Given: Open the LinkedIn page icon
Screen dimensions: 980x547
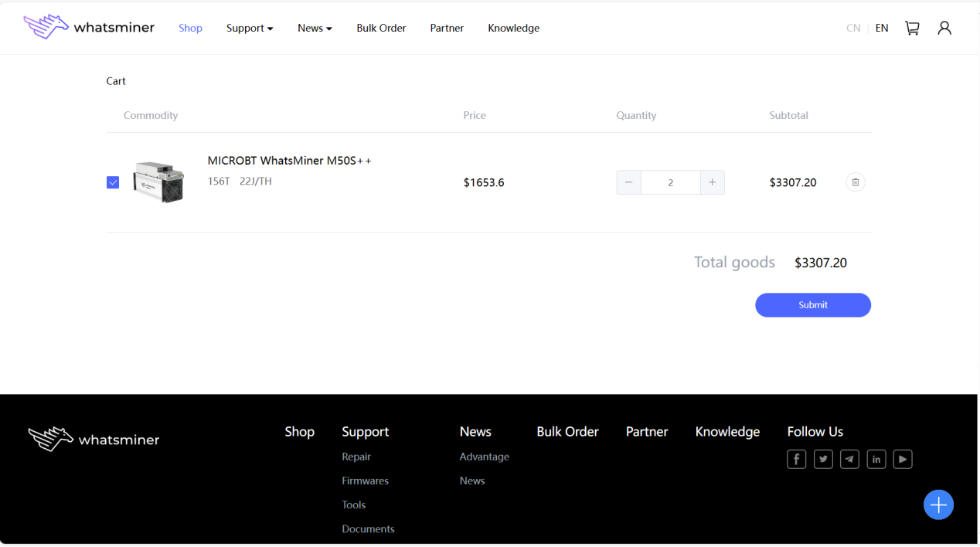Looking at the screenshot, I should pyautogui.click(x=876, y=460).
